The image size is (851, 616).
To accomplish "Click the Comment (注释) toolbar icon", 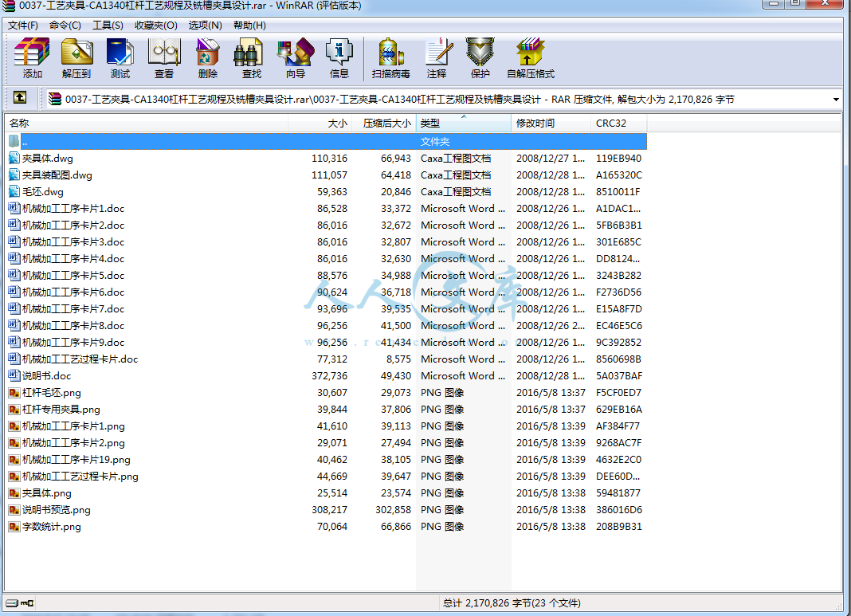I will [437, 57].
